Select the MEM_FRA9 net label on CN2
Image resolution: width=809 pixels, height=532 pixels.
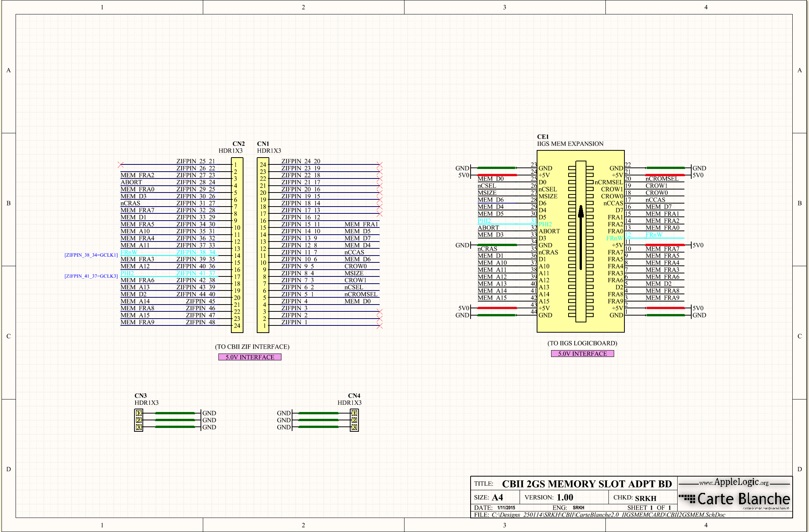(137, 322)
